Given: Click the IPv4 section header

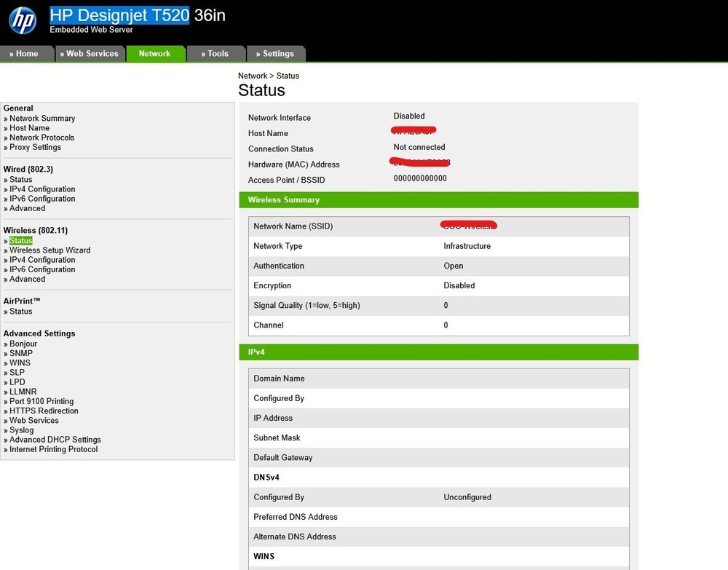Looking at the screenshot, I should [x=439, y=352].
